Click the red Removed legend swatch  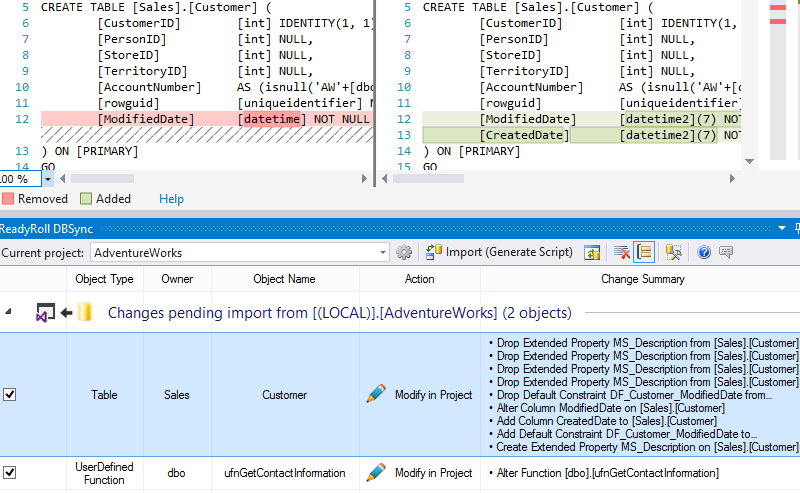(x=7, y=199)
